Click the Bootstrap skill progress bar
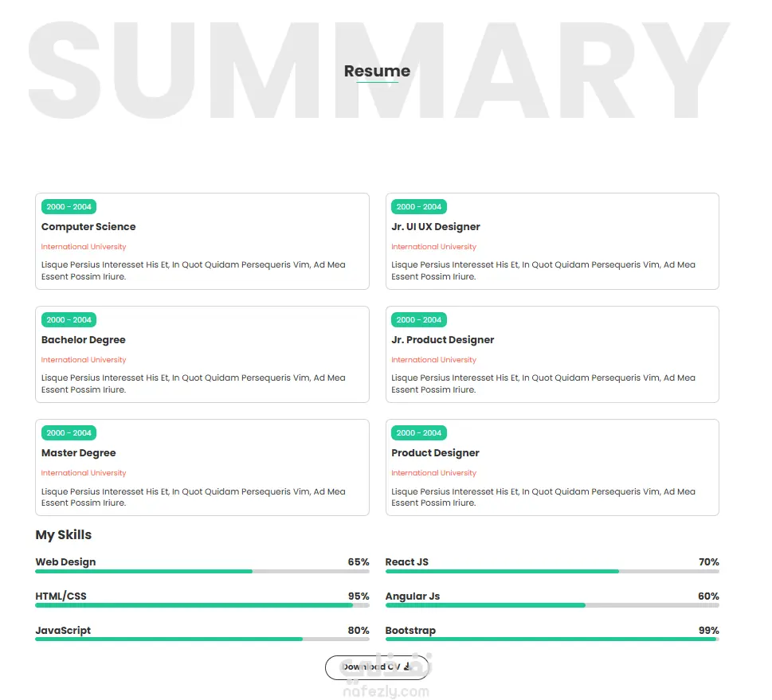This screenshot has height=700, width=772. click(551, 639)
